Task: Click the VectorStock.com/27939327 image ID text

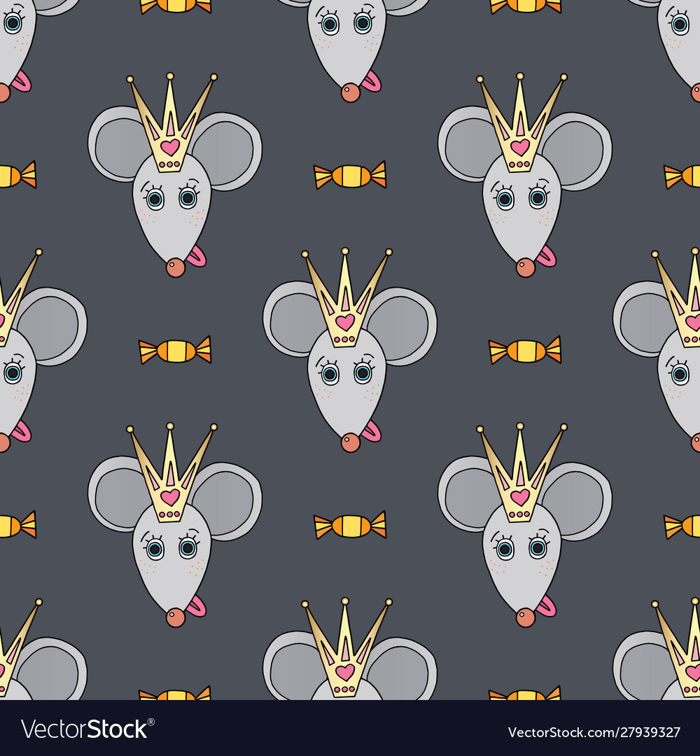Action: (x=594, y=732)
